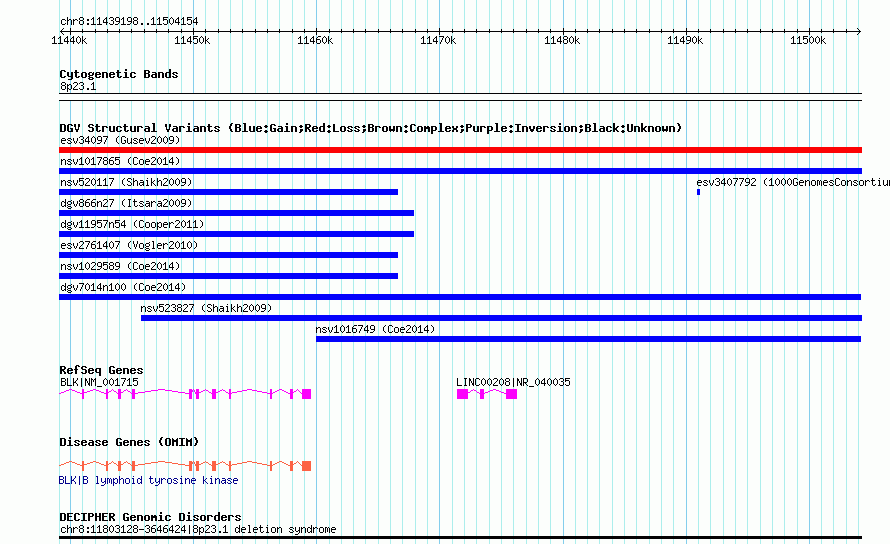Click the RefSeq Genes track title
This screenshot has width=890, height=544.
pyautogui.click(x=102, y=370)
